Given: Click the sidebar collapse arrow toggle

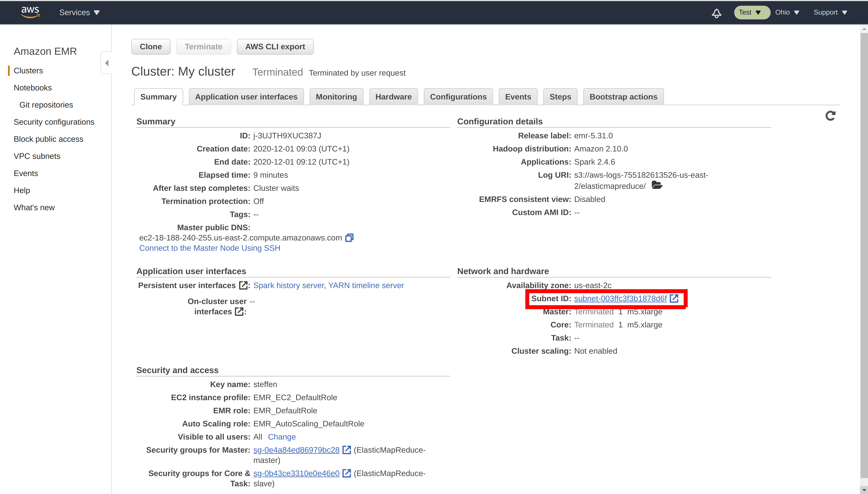Looking at the screenshot, I should [x=106, y=63].
